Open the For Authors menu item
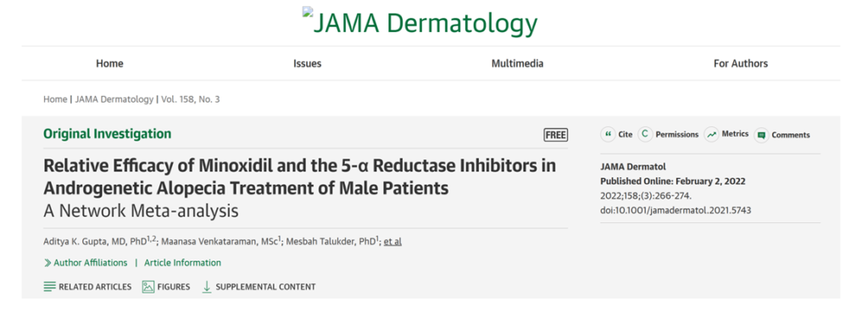The width and height of the screenshot is (868, 318). coord(741,64)
